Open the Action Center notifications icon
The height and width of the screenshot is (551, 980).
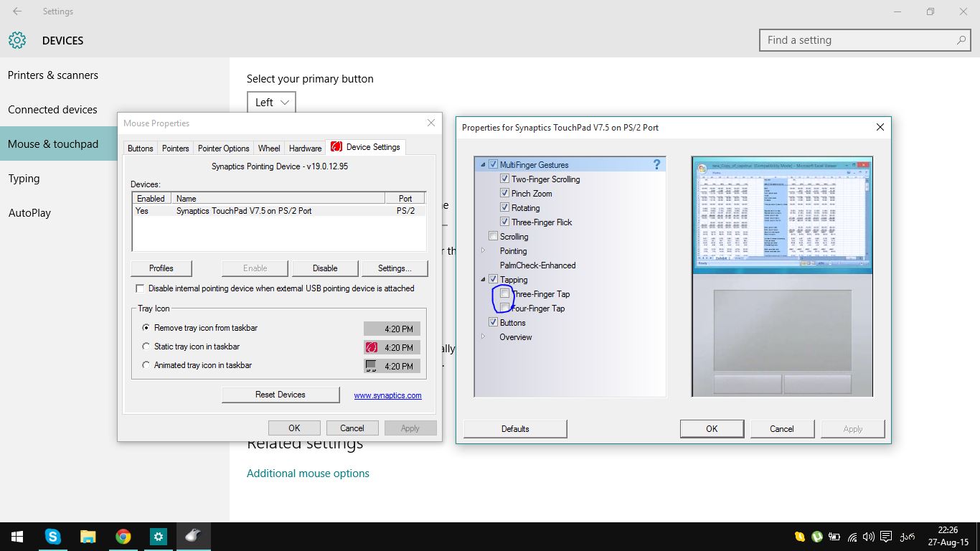point(886,537)
